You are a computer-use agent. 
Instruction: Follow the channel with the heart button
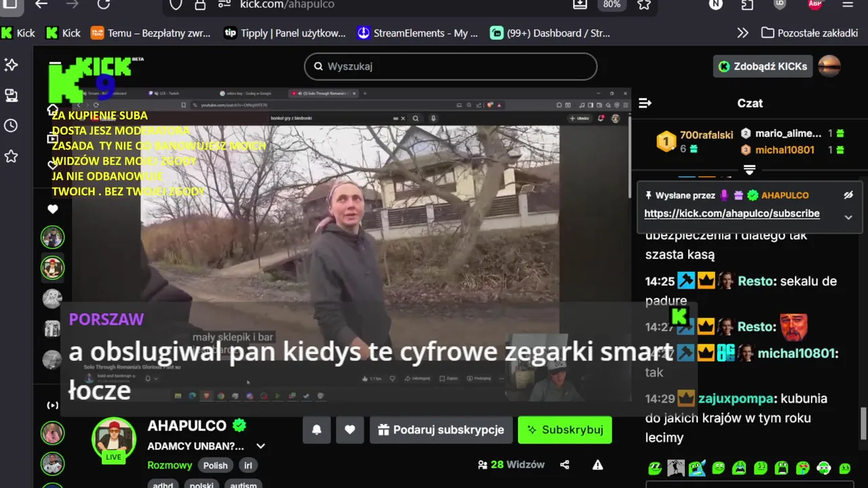[350, 430]
